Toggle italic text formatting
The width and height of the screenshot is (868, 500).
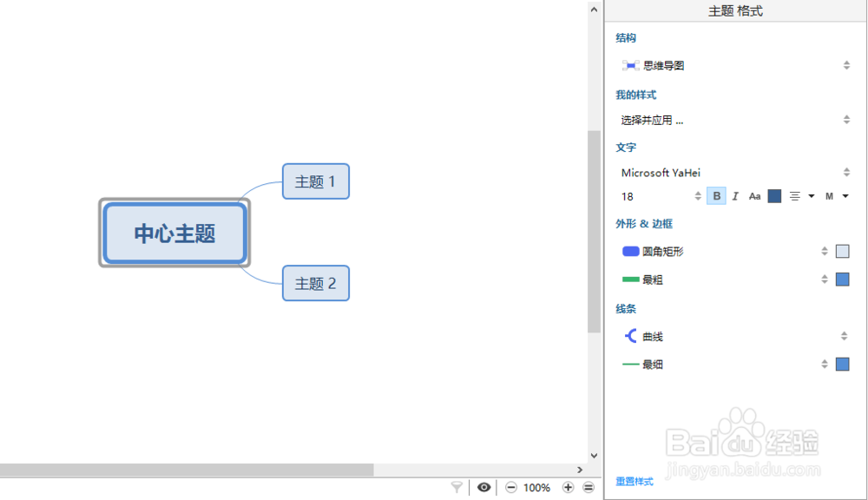pyautogui.click(x=735, y=196)
